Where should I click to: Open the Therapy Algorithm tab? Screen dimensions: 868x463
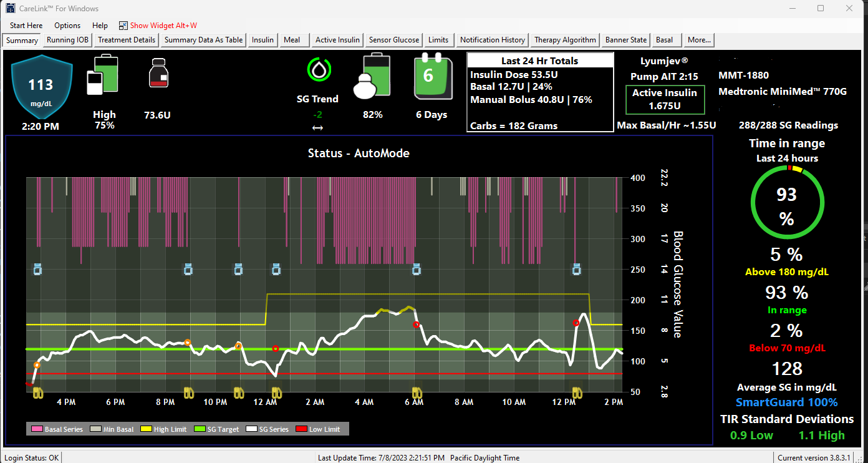(566, 40)
